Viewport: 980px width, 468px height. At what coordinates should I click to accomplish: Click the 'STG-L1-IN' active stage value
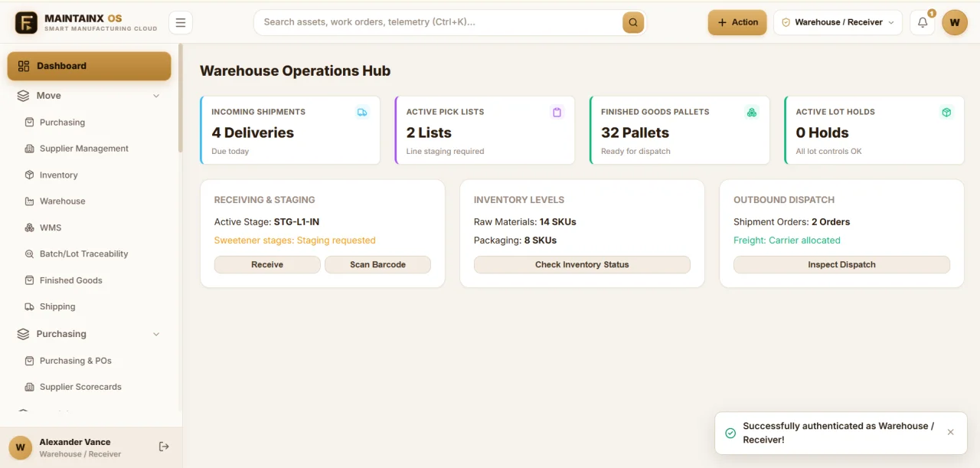296,222
